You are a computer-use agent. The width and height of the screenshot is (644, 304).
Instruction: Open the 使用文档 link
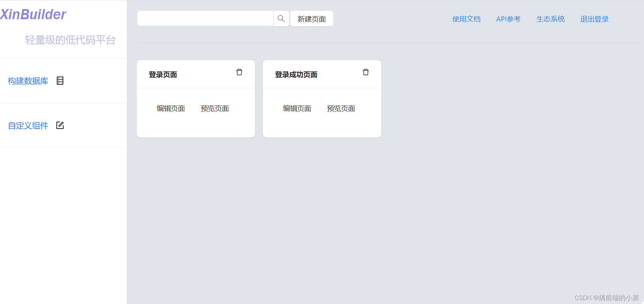pyautogui.click(x=466, y=19)
